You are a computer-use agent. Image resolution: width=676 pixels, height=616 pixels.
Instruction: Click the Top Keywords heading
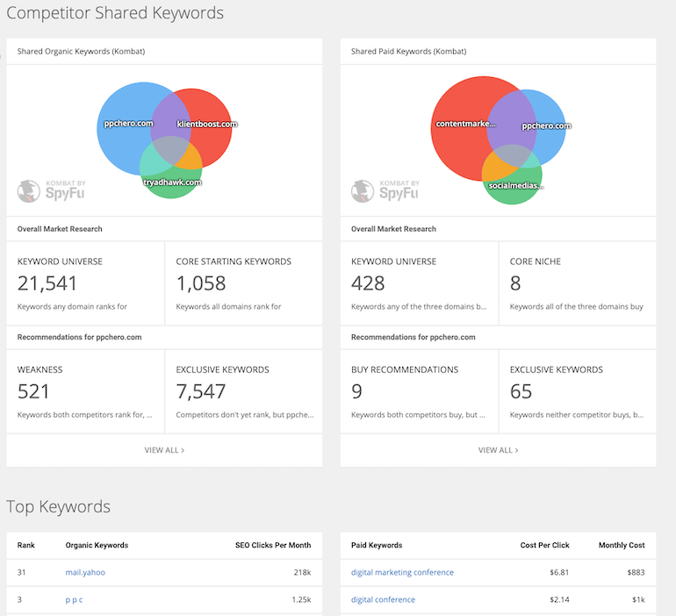58,506
